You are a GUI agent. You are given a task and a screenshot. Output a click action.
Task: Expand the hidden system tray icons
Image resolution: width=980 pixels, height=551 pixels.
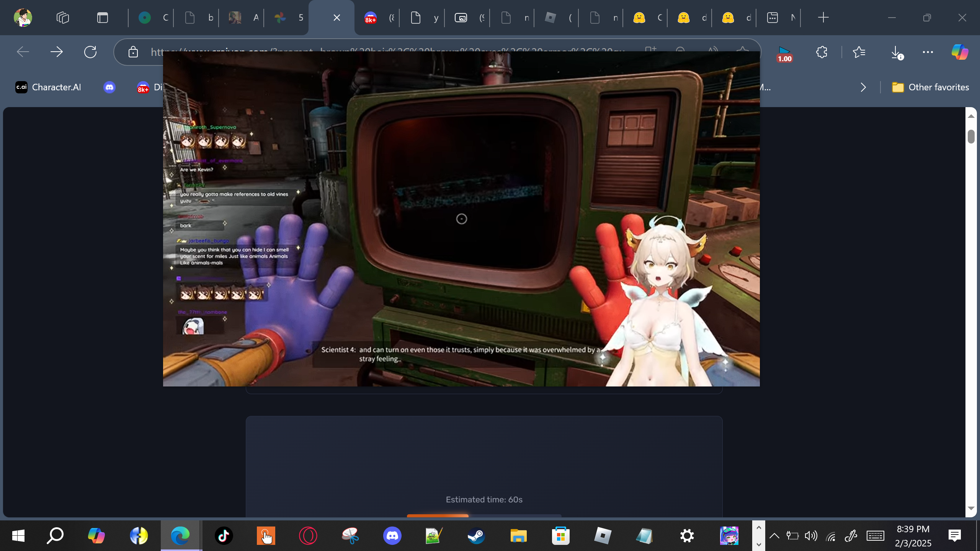(x=774, y=536)
